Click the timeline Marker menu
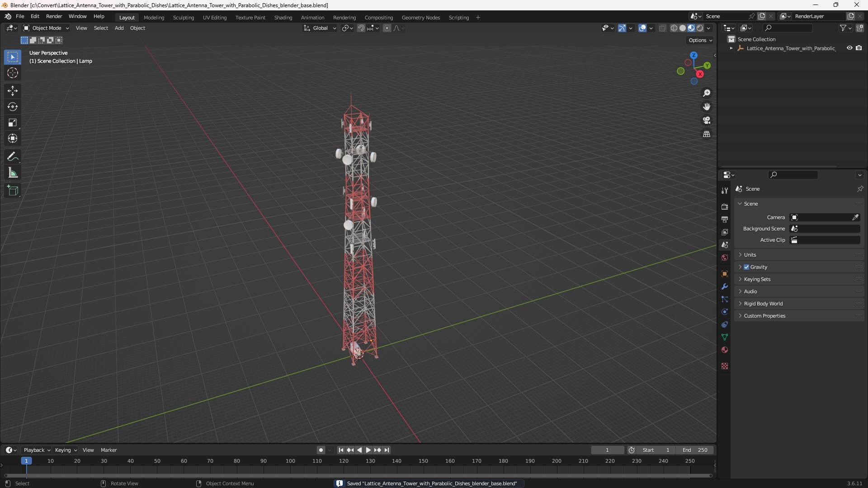The image size is (868, 488). click(x=108, y=450)
